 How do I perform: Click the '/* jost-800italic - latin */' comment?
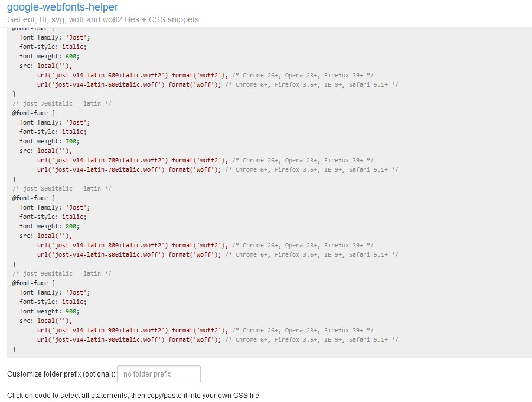(62, 188)
